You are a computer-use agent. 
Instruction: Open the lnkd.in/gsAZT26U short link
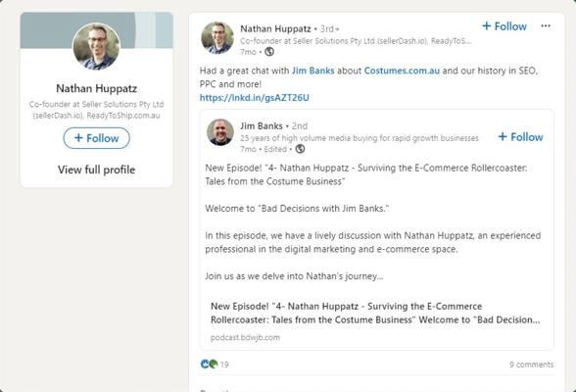coord(255,98)
